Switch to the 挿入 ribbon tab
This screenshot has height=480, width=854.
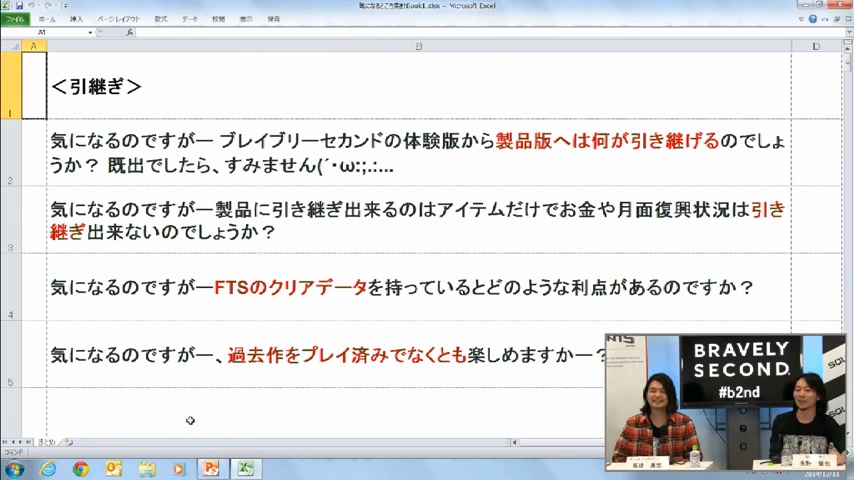click(76, 19)
